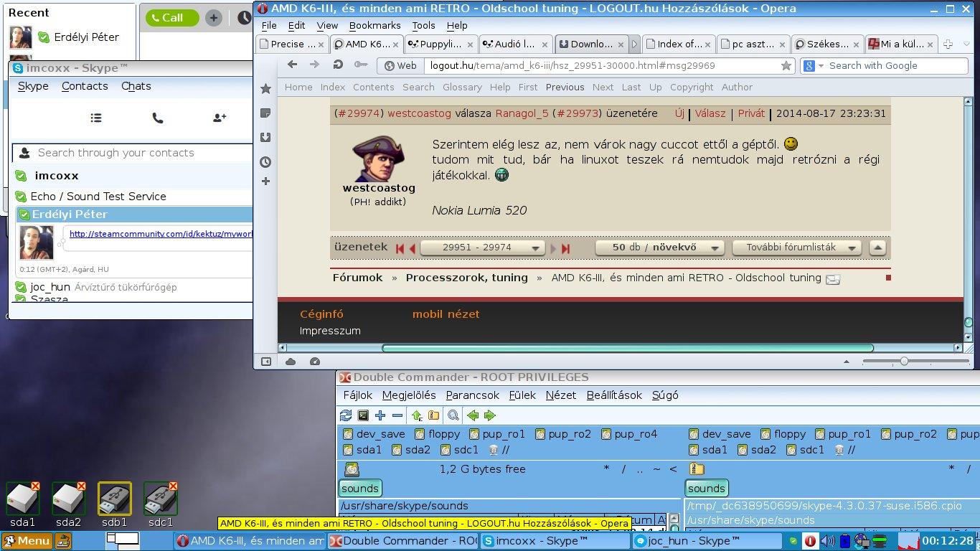Viewport: 980px width, 551px height.
Task: Click forum scroll-to-top arrow button
Action: [877, 248]
